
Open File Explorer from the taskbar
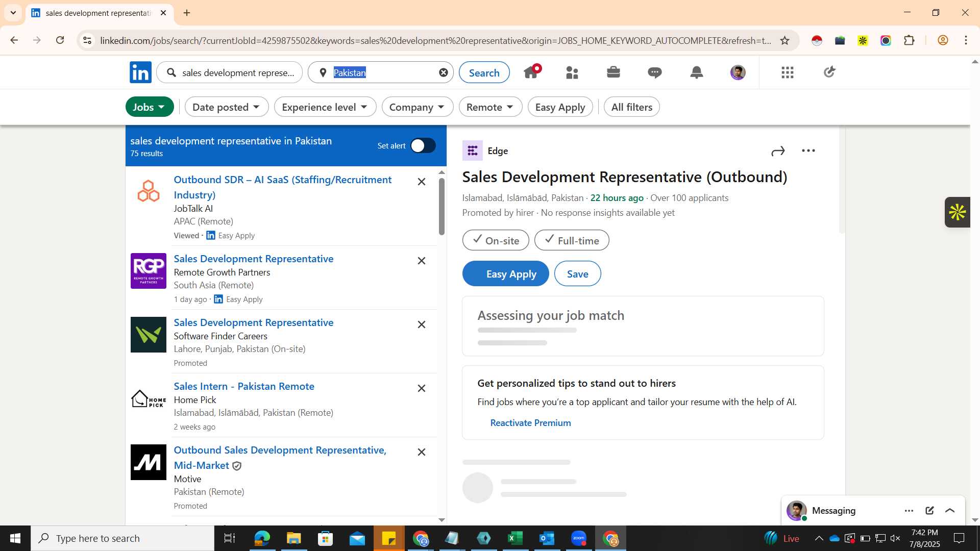[x=294, y=538]
